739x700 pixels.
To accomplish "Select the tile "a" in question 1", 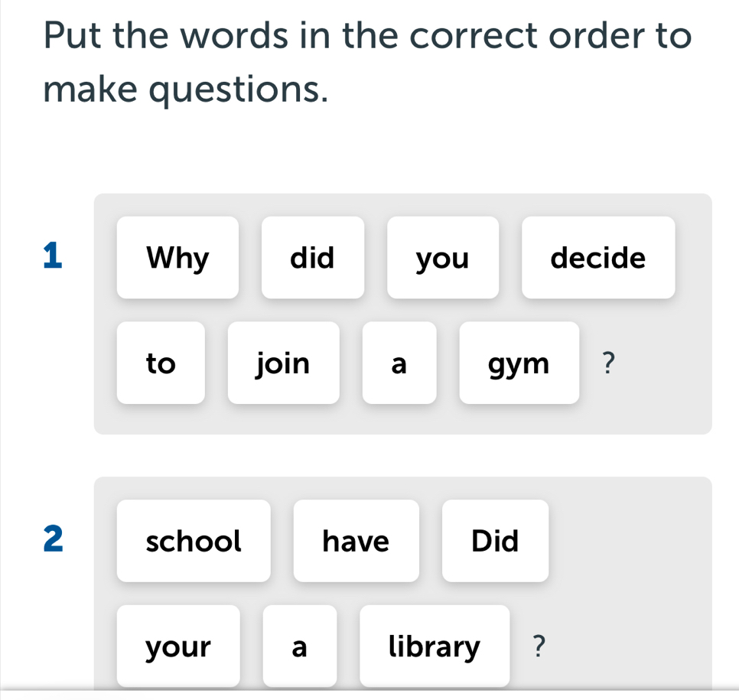I will [399, 363].
